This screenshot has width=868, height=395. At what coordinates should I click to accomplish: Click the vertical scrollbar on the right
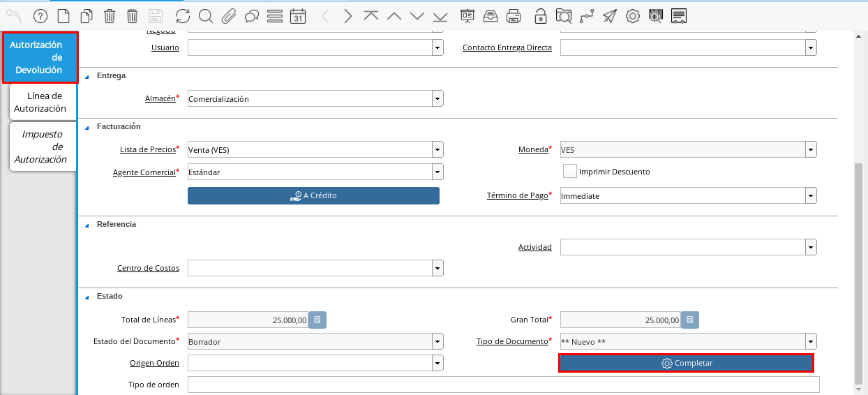[x=858, y=274]
